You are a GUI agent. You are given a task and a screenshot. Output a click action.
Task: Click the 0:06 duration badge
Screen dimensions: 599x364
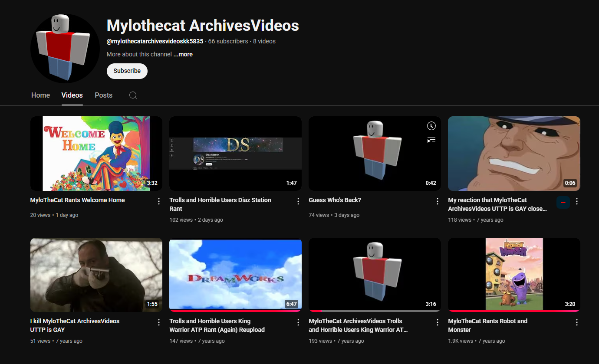pyautogui.click(x=570, y=183)
